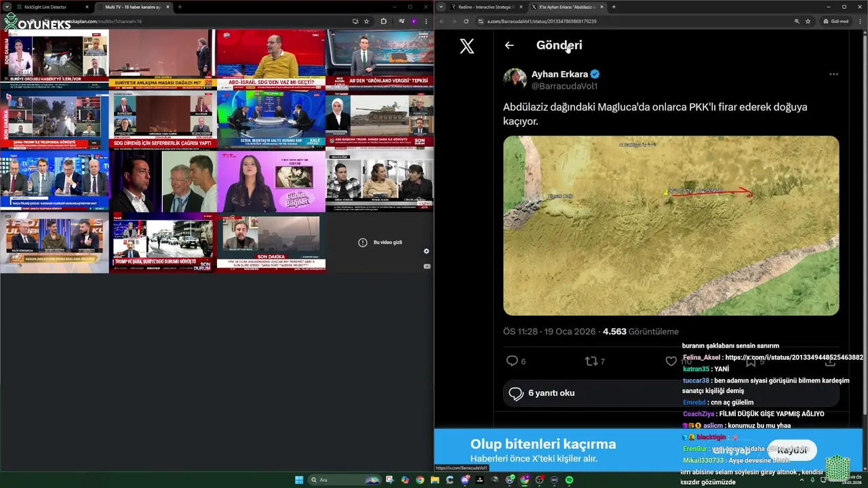
Task: Like the post with the heart icon
Action: [671, 361]
